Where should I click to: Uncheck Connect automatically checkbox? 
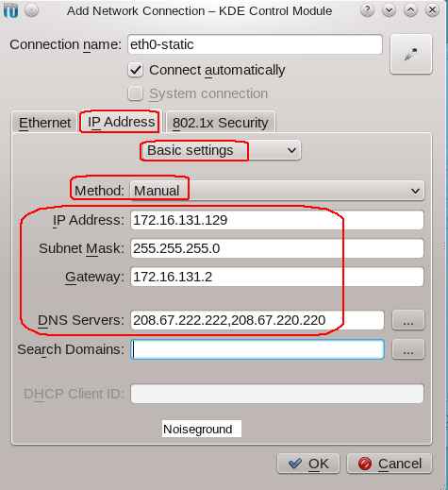point(136,70)
